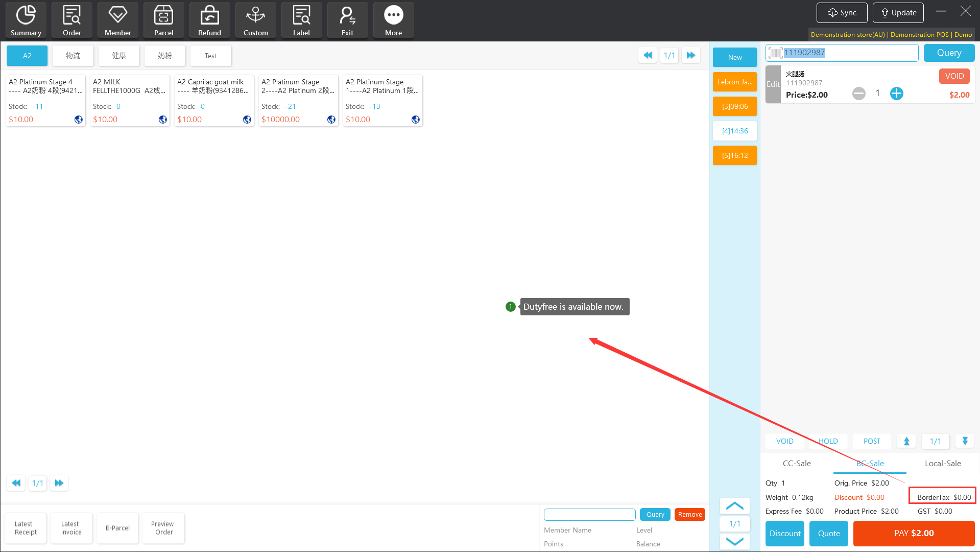This screenshot has height=552, width=980.
Task: Collapse order list with up chevron
Action: coord(734,506)
